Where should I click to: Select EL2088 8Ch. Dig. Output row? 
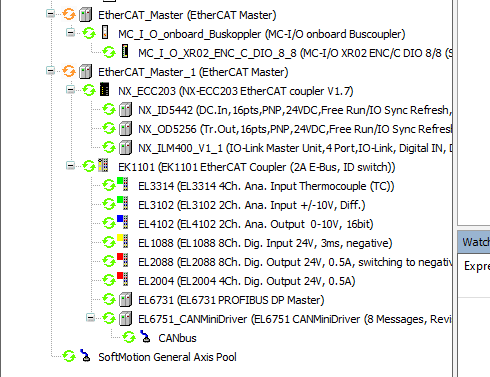[295, 262]
